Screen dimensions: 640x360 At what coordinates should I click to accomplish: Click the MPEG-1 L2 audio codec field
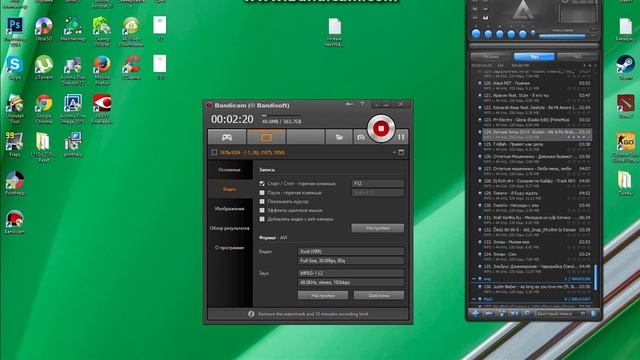click(x=351, y=273)
